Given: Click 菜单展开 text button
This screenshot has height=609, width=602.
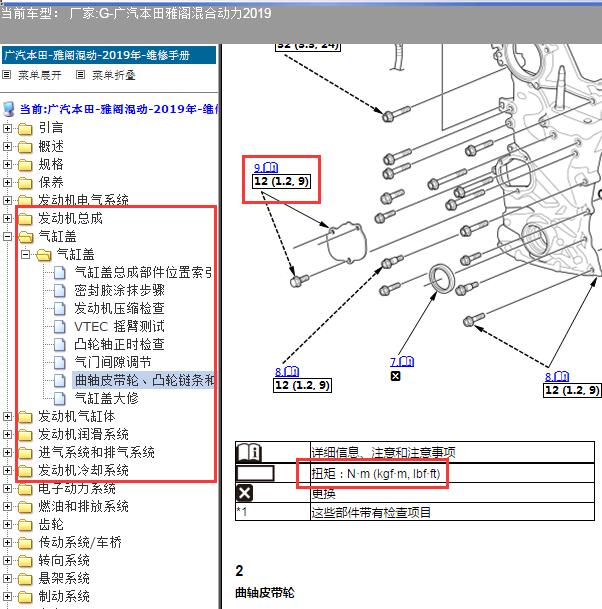Looking at the screenshot, I should pos(40,75).
